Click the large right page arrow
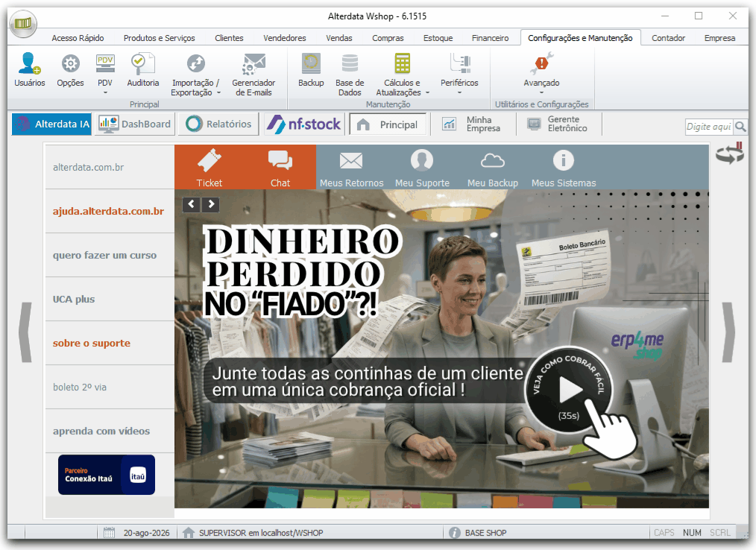Screen dimensions: 756x550 [x=728, y=332]
